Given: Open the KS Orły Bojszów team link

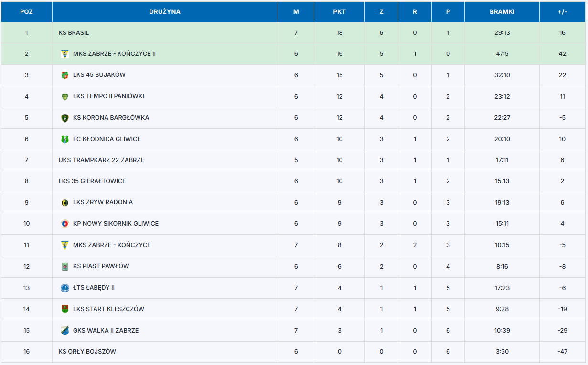Looking at the screenshot, I should click(87, 352).
